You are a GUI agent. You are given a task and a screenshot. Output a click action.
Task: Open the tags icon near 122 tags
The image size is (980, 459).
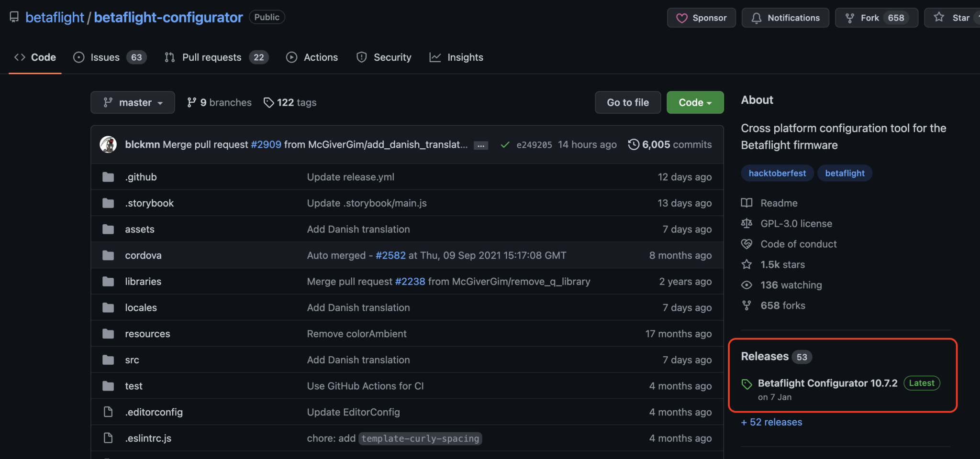268,102
